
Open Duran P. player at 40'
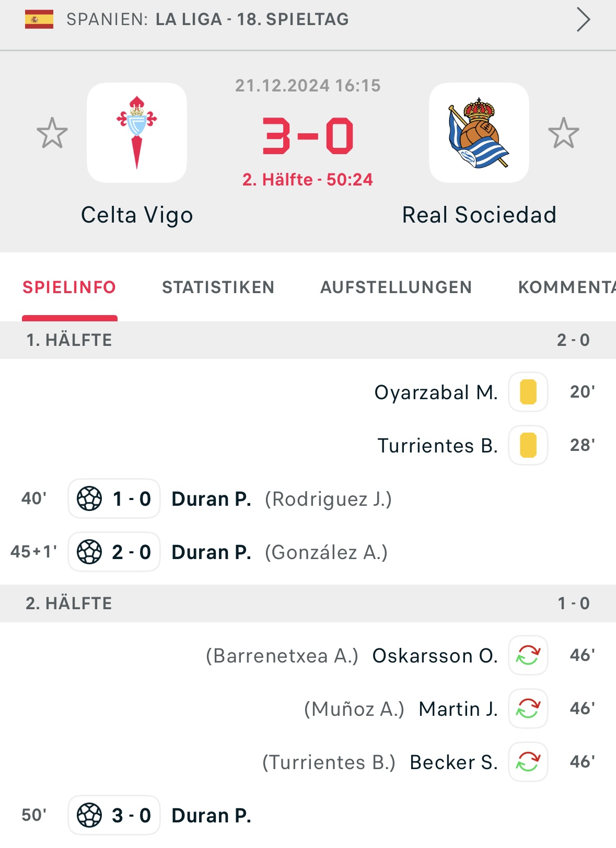coord(212,499)
